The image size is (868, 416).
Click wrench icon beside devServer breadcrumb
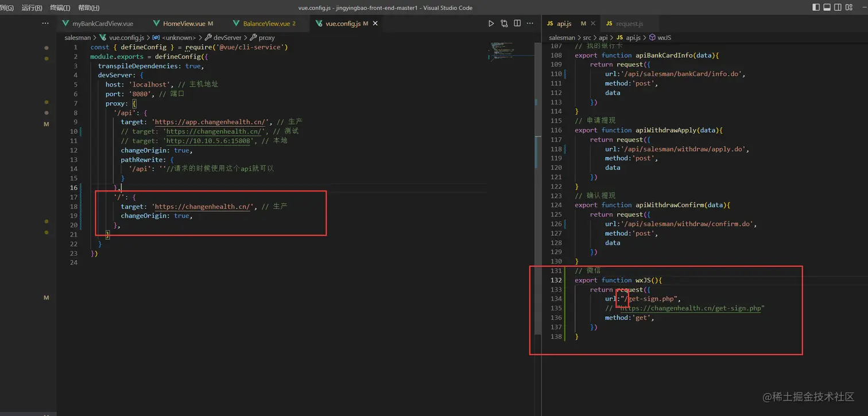(x=209, y=37)
